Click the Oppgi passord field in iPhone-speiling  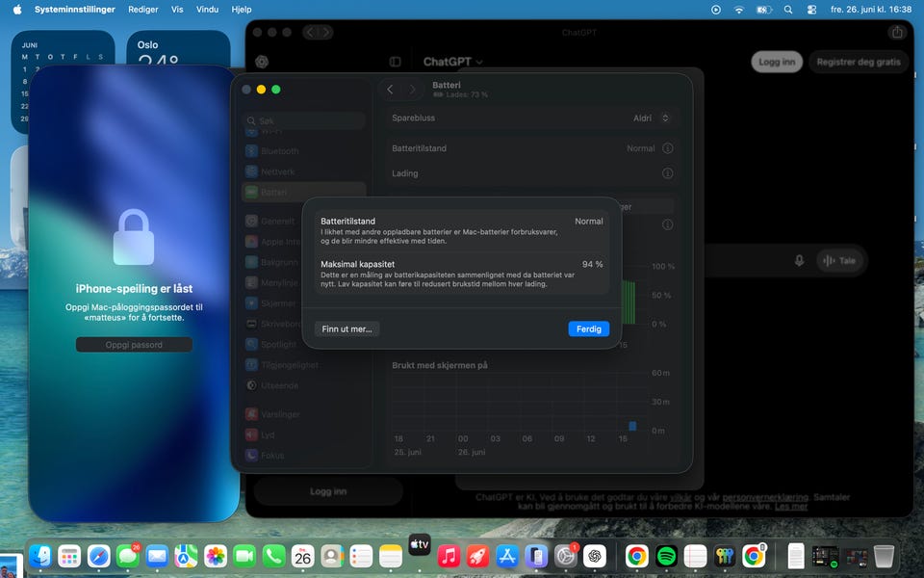(x=134, y=345)
